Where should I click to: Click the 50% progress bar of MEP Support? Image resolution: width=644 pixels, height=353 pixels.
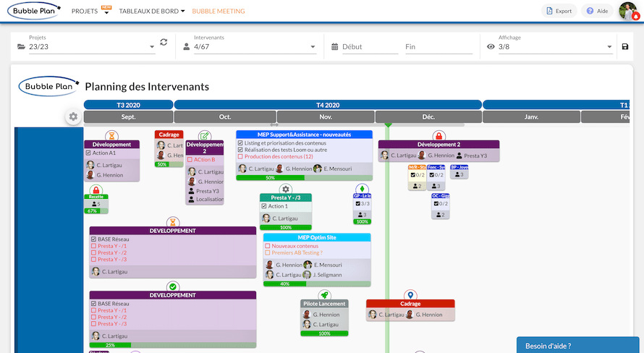(x=305, y=178)
